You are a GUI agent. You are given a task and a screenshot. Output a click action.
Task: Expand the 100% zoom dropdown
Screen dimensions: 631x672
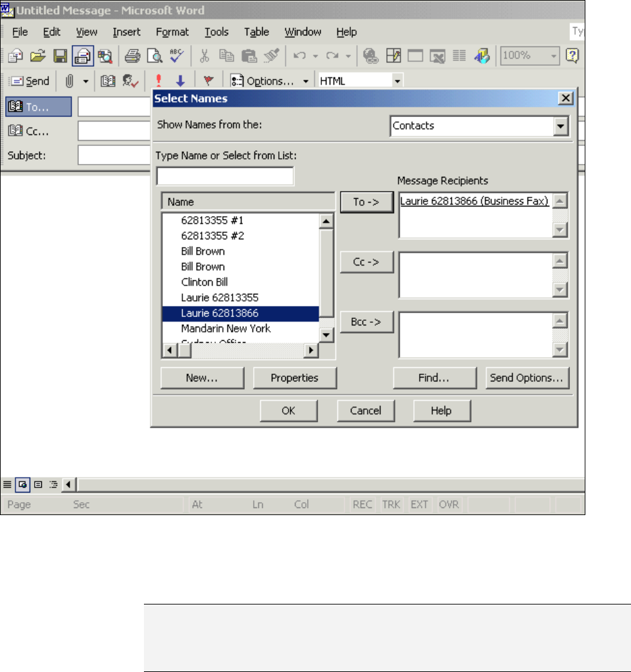553,56
